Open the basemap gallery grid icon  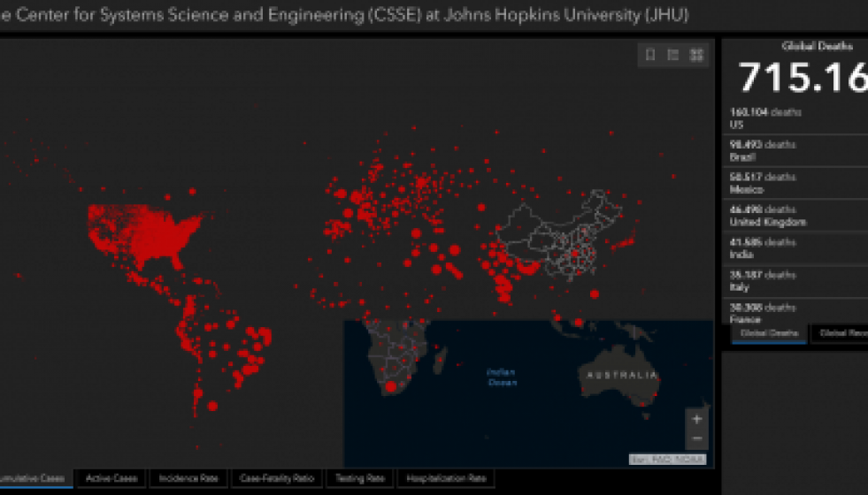[696, 55]
